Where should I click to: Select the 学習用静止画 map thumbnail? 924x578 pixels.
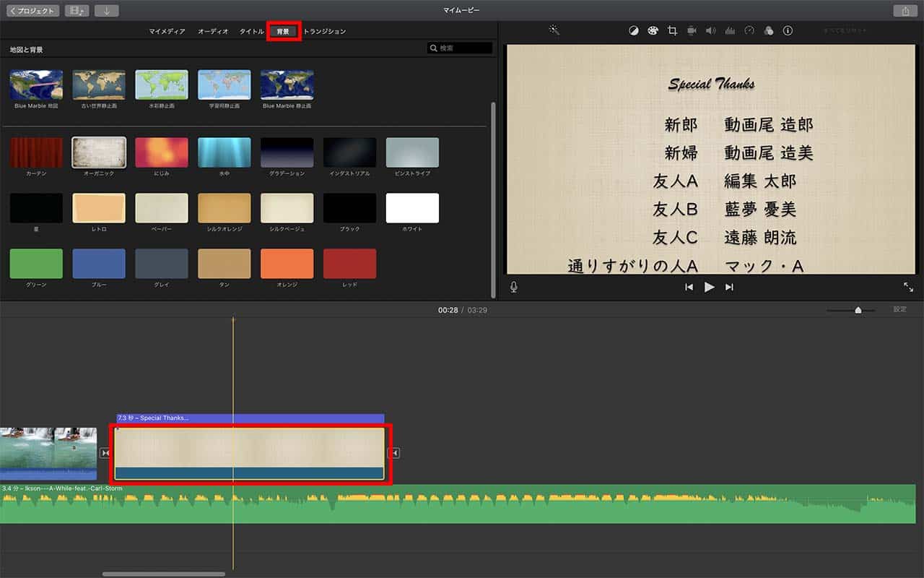[225, 85]
